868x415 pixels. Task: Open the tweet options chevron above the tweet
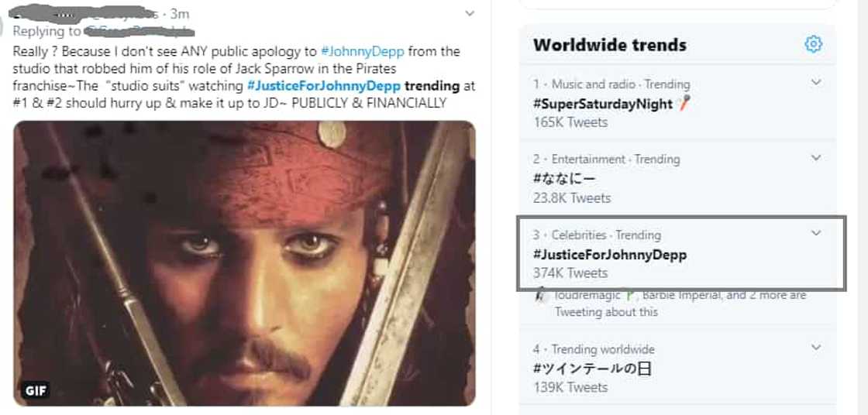tap(470, 13)
